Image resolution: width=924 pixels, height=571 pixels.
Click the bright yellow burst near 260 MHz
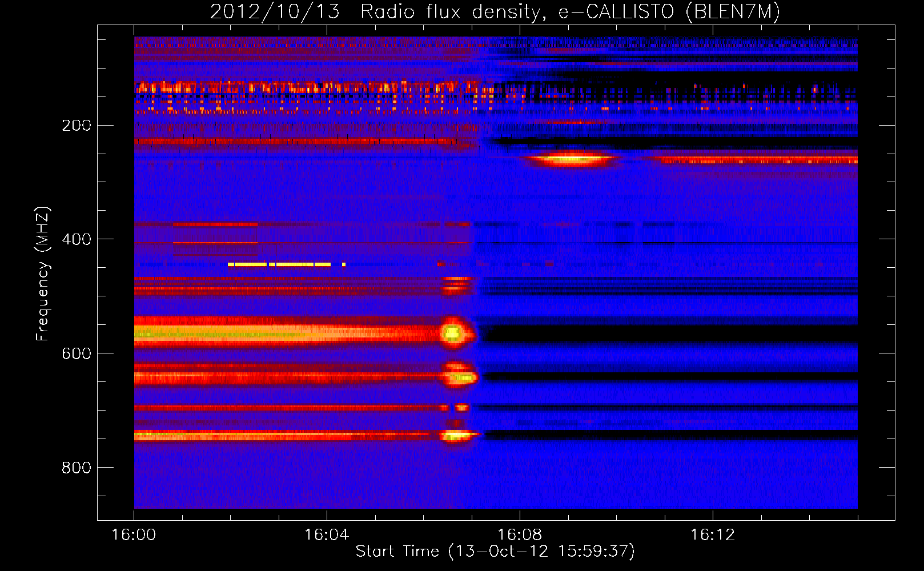pyautogui.click(x=571, y=159)
